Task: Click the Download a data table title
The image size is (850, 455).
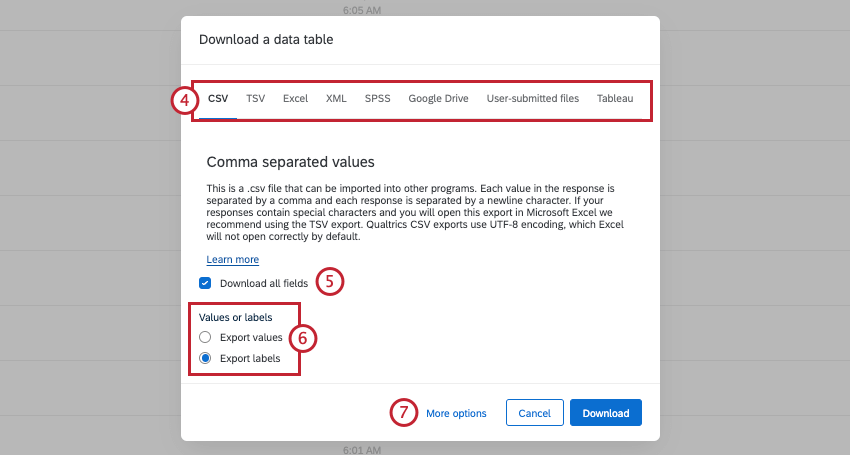Action: coord(266,40)
